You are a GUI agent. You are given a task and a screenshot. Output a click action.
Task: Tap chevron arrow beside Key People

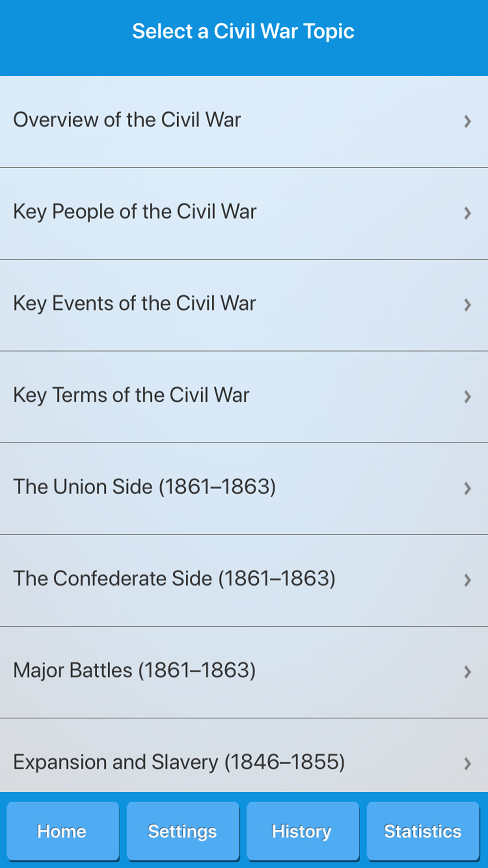point(467,213)
